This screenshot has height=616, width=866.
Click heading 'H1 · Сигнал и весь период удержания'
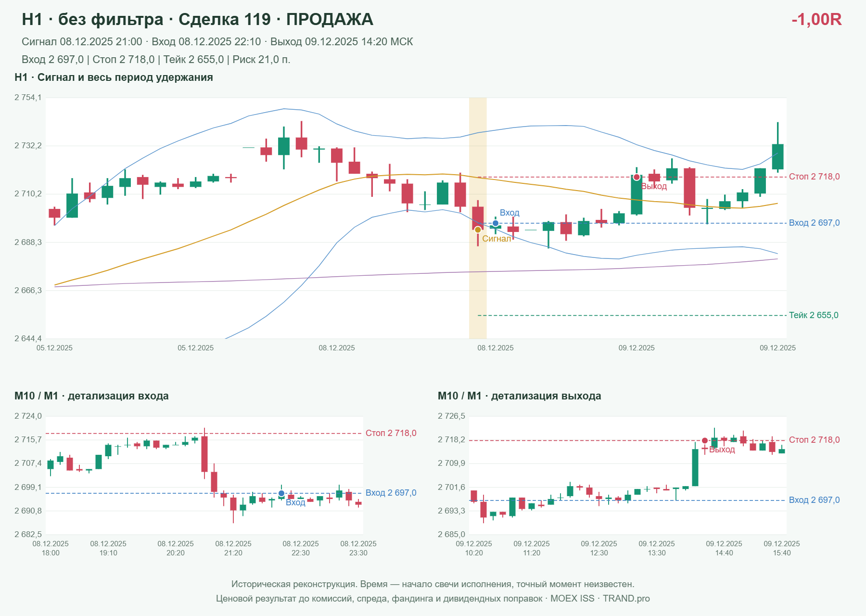[114, 77]
